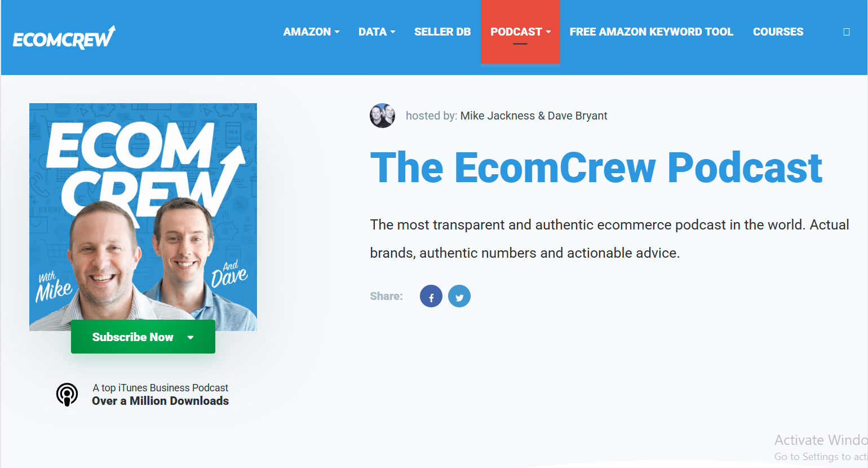This screenshot has height=468, width=868.
Task: Open Free Amazon Keyword Tool link
Action: point(651,32)
